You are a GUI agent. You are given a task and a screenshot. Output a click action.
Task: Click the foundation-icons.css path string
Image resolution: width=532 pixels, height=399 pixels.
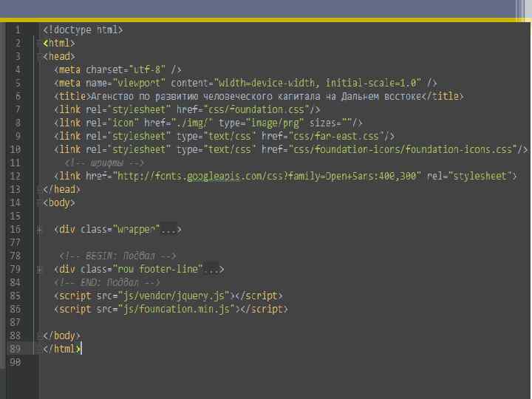click(403, 149)
